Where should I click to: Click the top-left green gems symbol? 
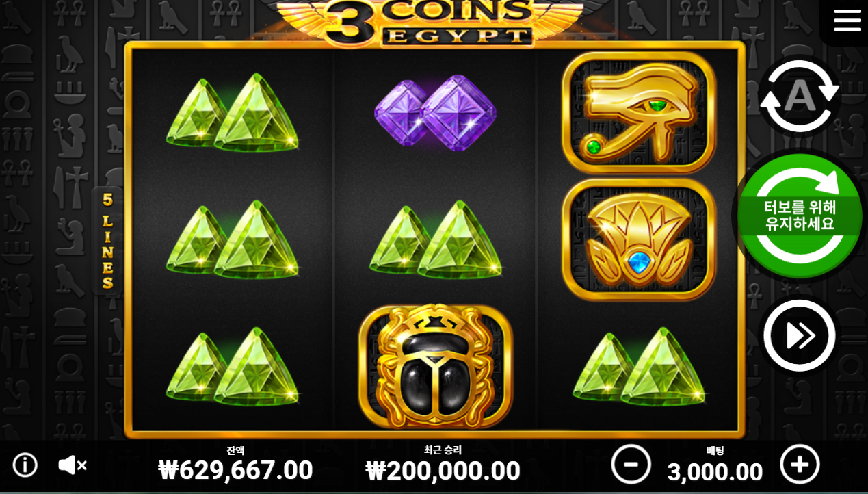(x=233, y=113)
